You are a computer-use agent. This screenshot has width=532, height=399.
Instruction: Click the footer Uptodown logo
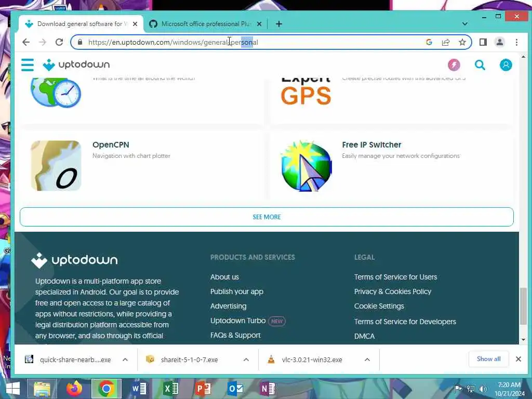pos(74,260)
